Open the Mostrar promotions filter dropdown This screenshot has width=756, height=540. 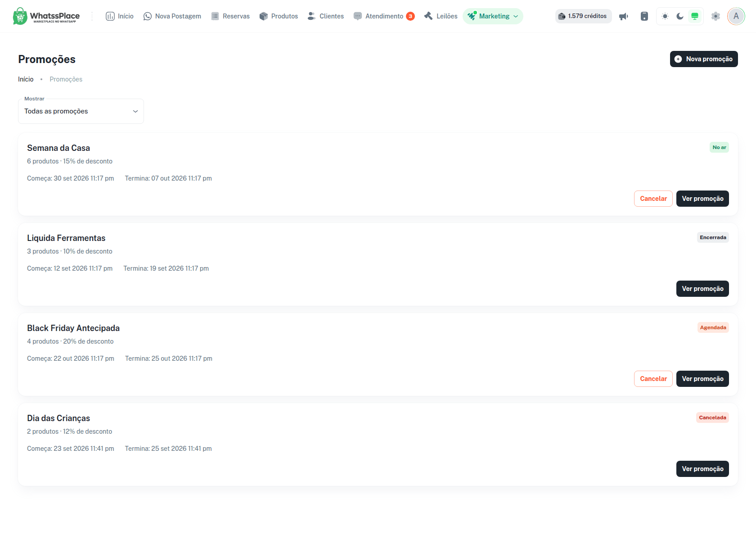[81, 111]
